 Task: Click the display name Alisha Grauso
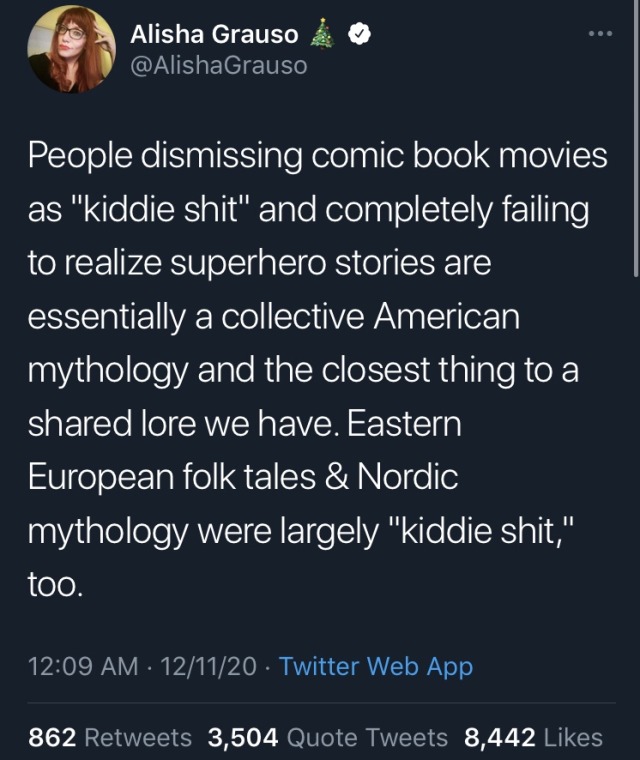point(214,34)
